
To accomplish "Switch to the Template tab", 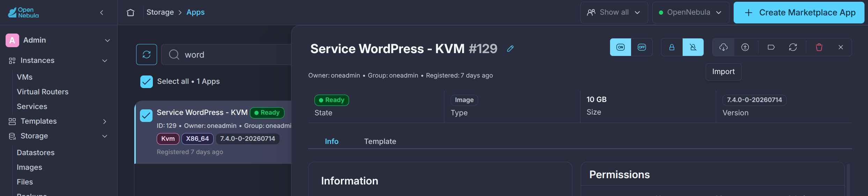I will point(380,141).
